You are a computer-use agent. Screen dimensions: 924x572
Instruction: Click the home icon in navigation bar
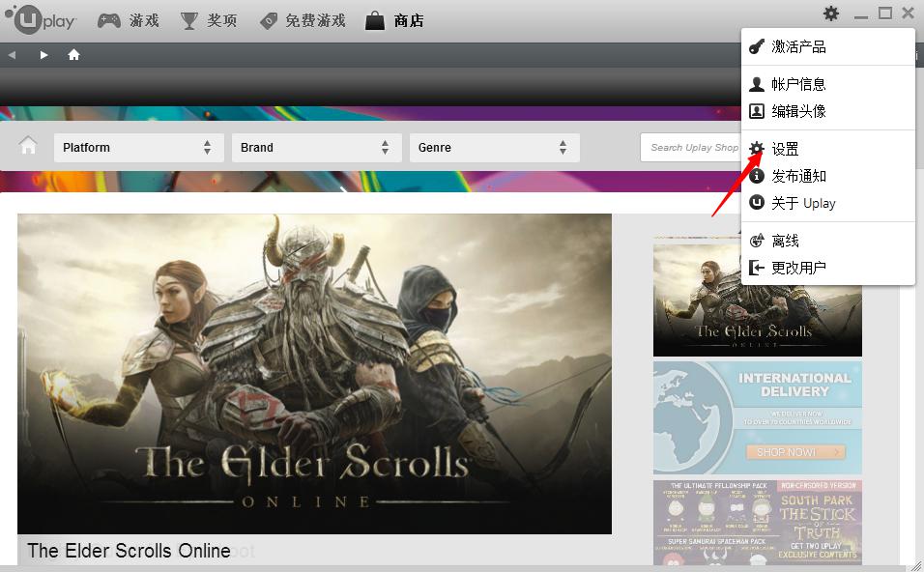pyautogui.click(x=73, y=55)
